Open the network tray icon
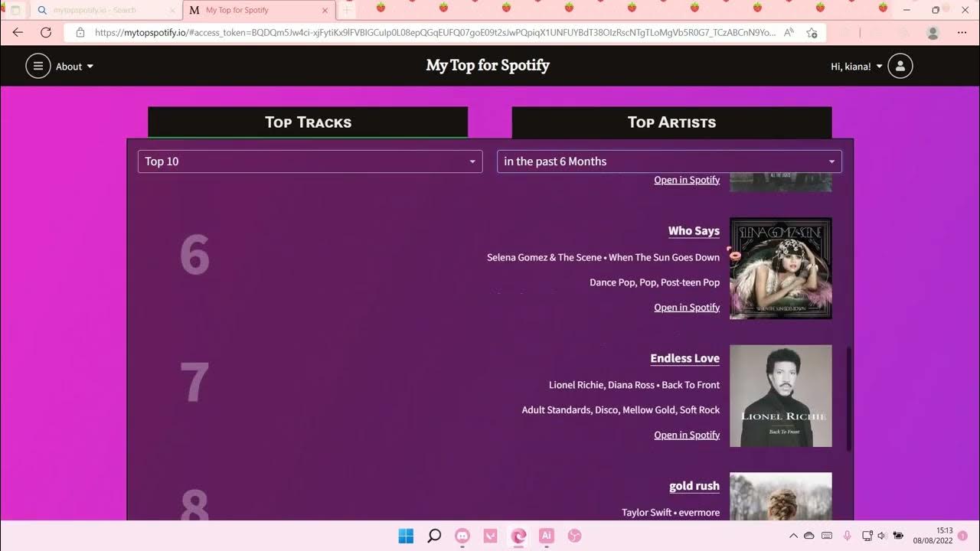The height and width of the screenshot is (551, 980). [x=867, y=536]
